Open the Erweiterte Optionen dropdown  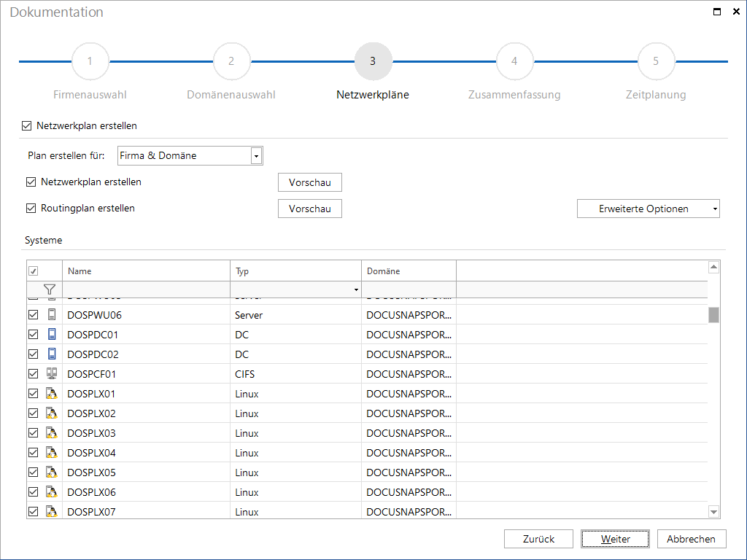coord(649,209)
